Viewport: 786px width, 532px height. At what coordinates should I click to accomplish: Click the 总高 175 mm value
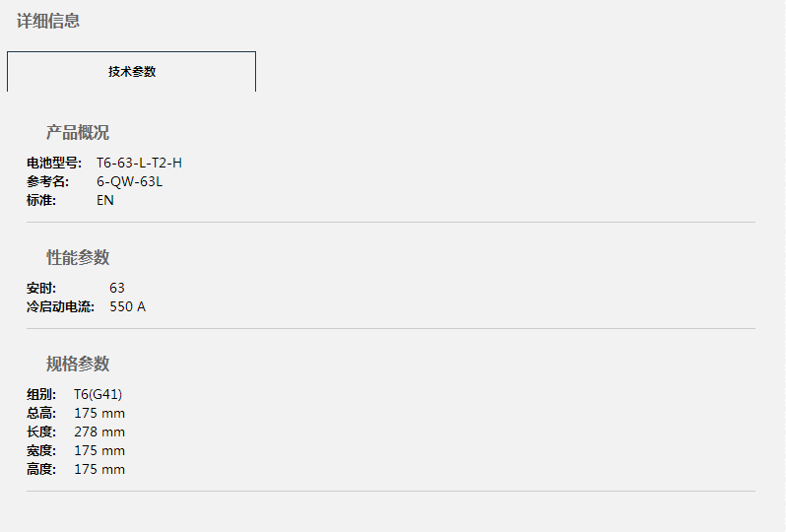(x=99, y=413)
